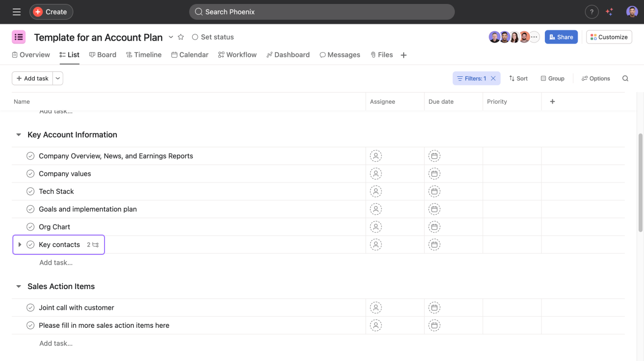Click the help question mark icon
644x361 pixels.
click(591, 12)
